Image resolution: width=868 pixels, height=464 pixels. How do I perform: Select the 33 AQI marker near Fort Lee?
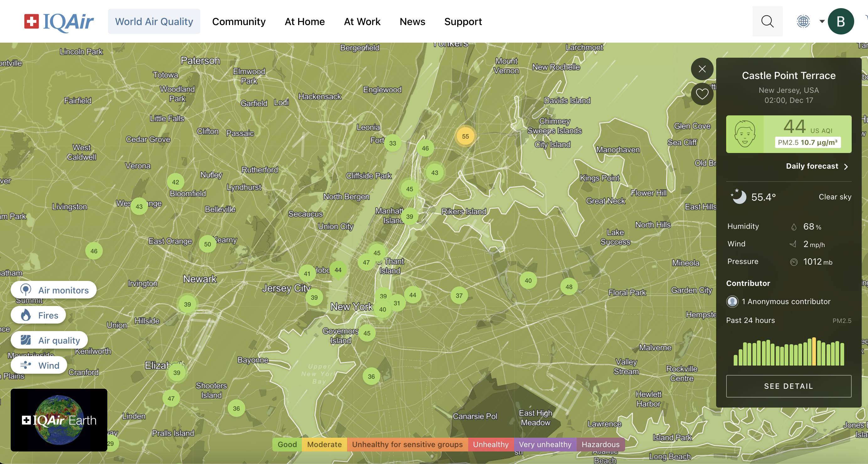tap(393, 143)
